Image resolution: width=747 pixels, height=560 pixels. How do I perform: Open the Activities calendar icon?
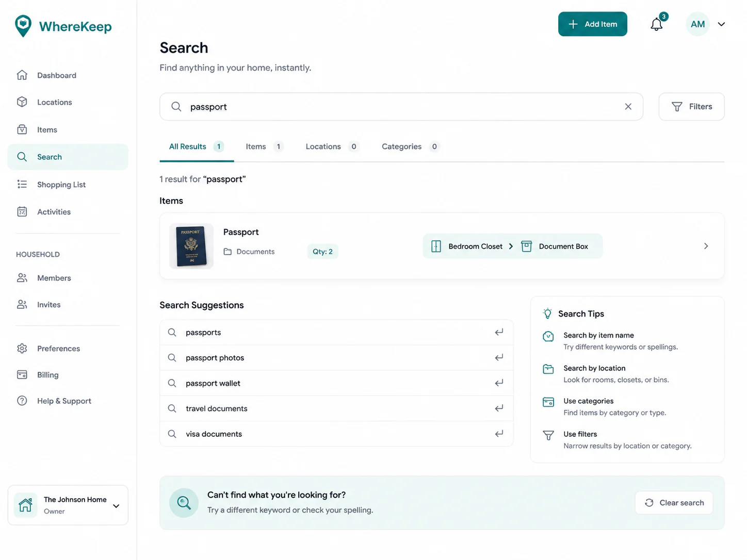click(22, 211)
